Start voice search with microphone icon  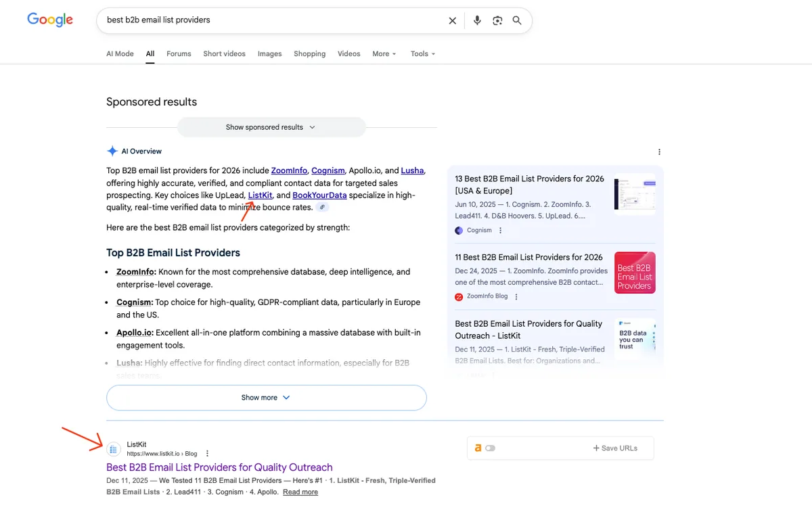pos(477,20)
